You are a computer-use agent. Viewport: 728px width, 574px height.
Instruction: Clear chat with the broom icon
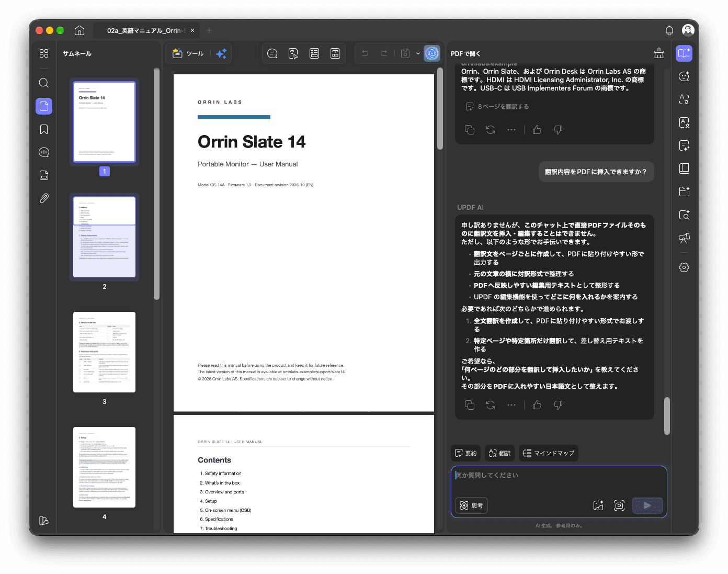659,53
